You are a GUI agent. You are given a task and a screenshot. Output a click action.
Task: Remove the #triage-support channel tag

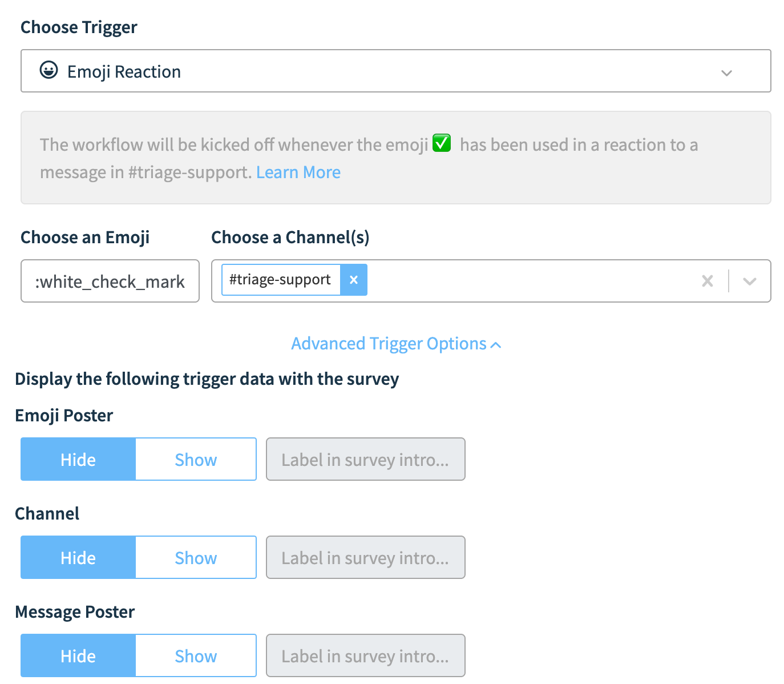point(354,280)
